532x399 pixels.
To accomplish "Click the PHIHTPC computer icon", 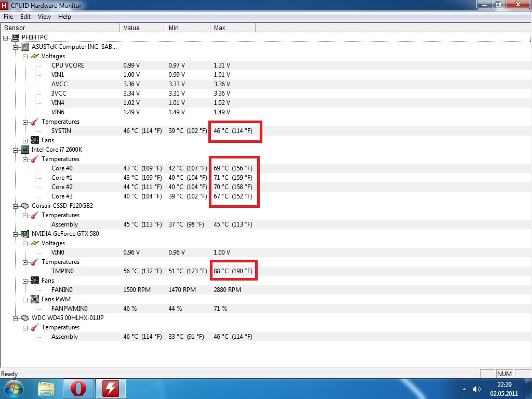I will point(15,37).
